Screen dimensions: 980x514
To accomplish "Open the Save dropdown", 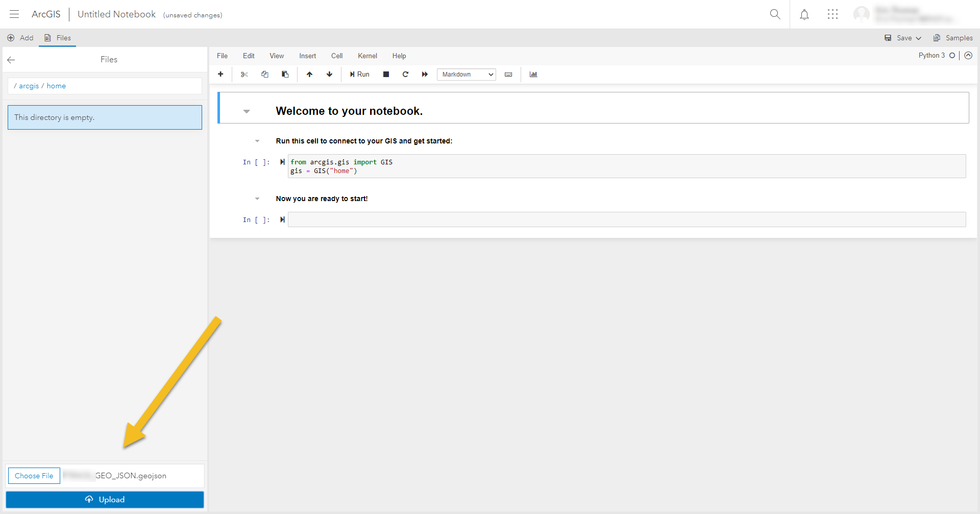I will [x=903, y=38].
